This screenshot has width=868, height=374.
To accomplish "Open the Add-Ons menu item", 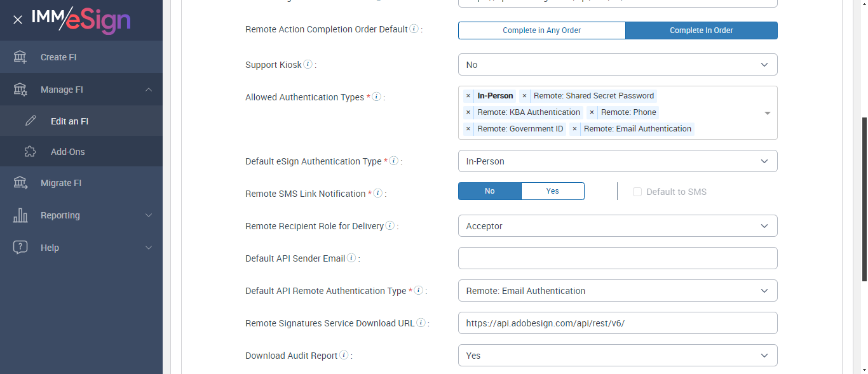I will coord(67,152).
